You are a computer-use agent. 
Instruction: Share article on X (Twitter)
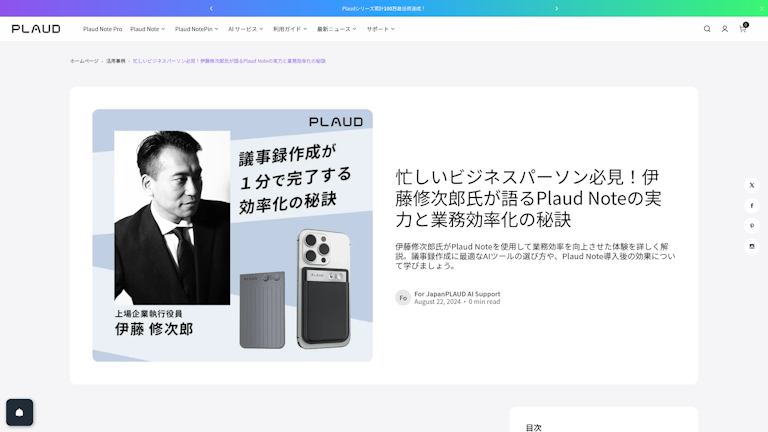click(752, 185)
